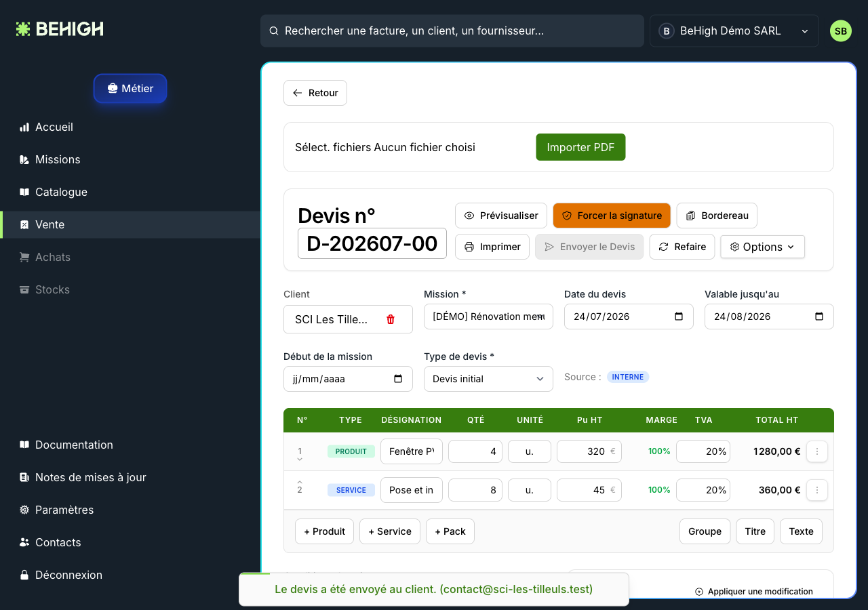Viewport: 868px width, 610px height.
Task: Go to Accueil in the sidebar
Action: [x=130, y=127]
